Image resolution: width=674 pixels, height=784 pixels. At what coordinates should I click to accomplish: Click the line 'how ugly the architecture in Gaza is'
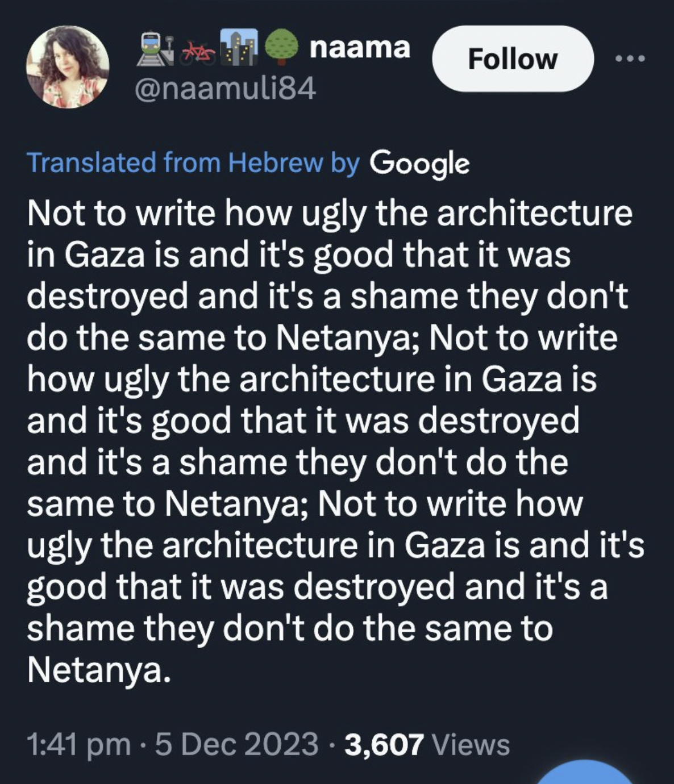[x=311, y=380]
